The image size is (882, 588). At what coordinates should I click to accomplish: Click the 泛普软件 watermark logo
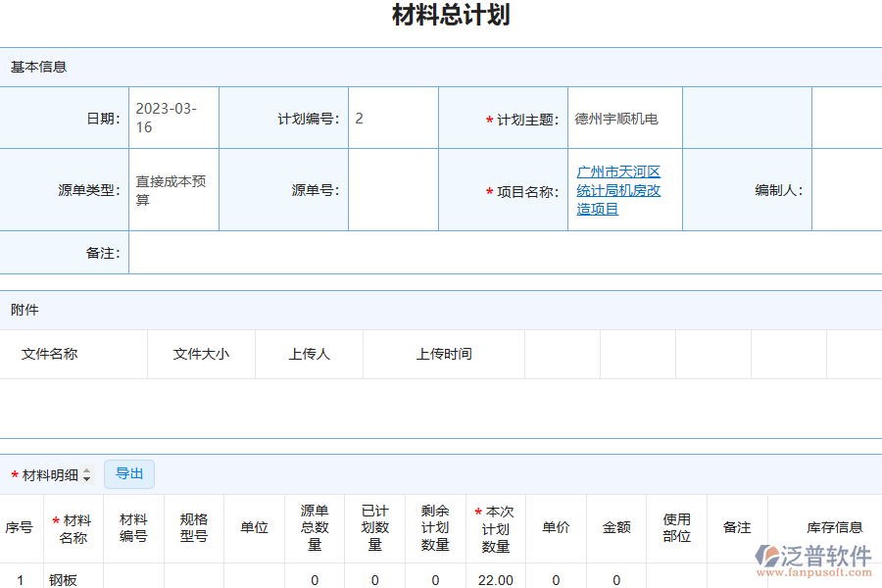811,555
